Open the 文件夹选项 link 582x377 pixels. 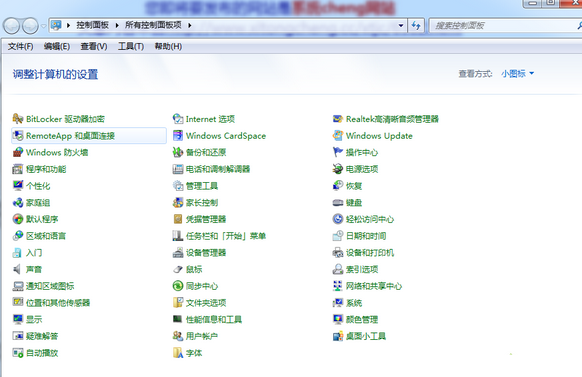tap(206, 303)
